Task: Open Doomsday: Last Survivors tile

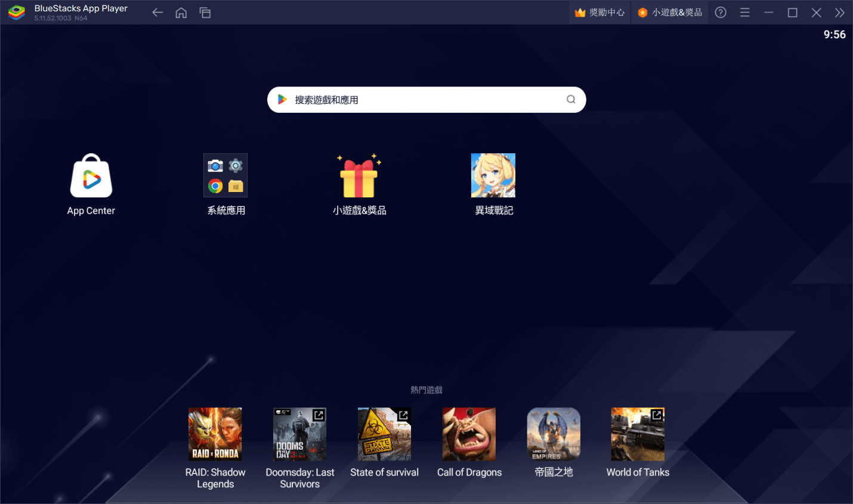Action: pos(300,434)
